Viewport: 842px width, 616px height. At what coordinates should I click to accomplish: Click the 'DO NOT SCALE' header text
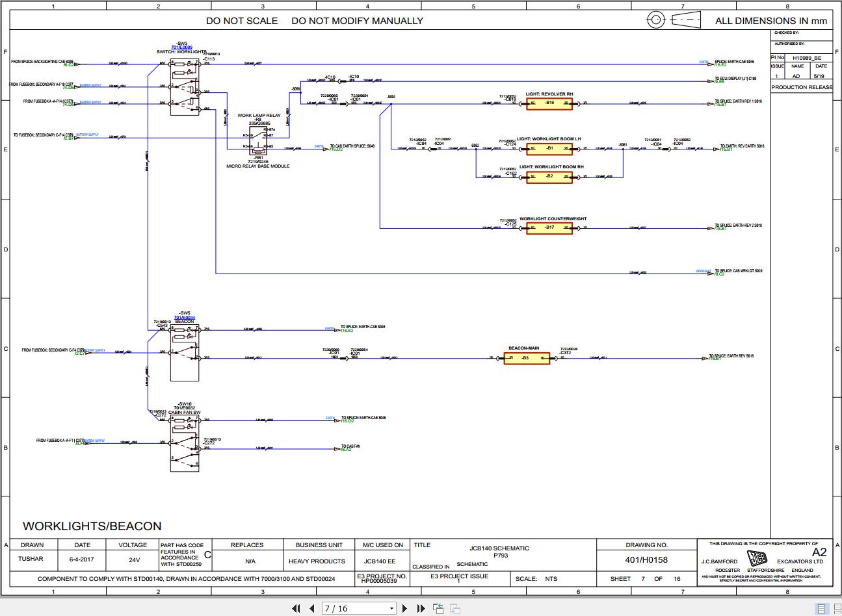pyautogui.click(x=242, y=21)
